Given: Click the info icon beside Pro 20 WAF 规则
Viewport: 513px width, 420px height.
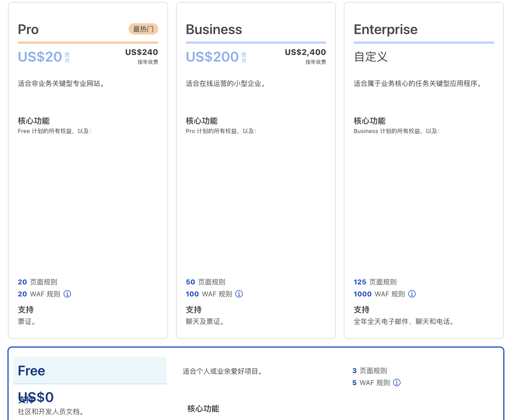Looking at the screenshot, I should point(67,294).
